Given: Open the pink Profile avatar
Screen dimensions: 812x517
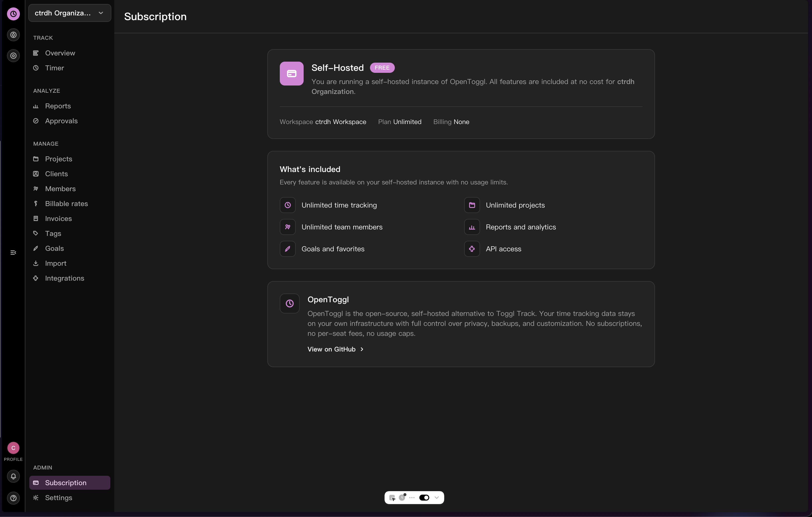Looking at the screenshot, I should click(13, 448).
